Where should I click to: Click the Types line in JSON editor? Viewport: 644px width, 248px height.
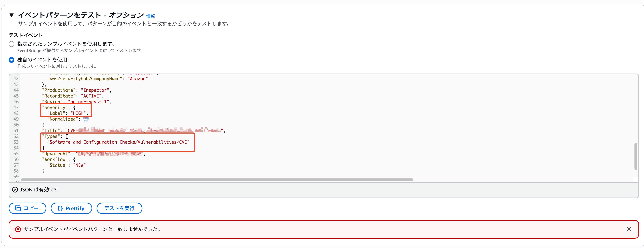point(55,136)
